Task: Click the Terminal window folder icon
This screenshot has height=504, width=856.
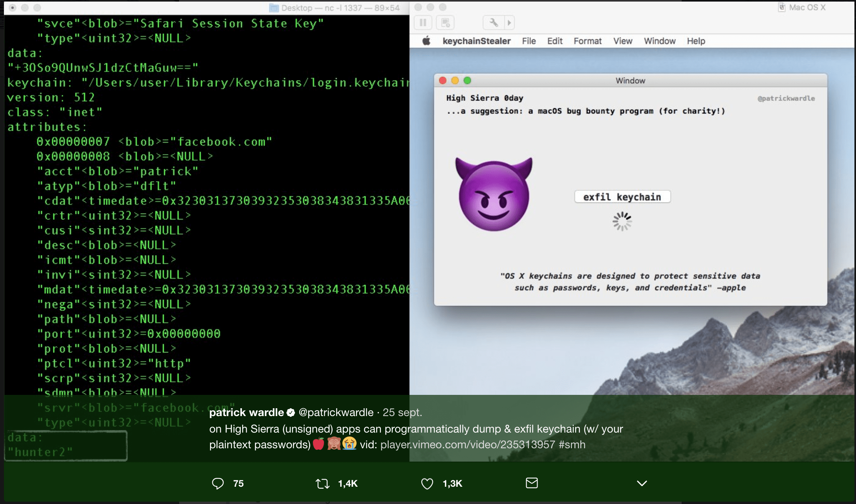Action: click(274, 8)
